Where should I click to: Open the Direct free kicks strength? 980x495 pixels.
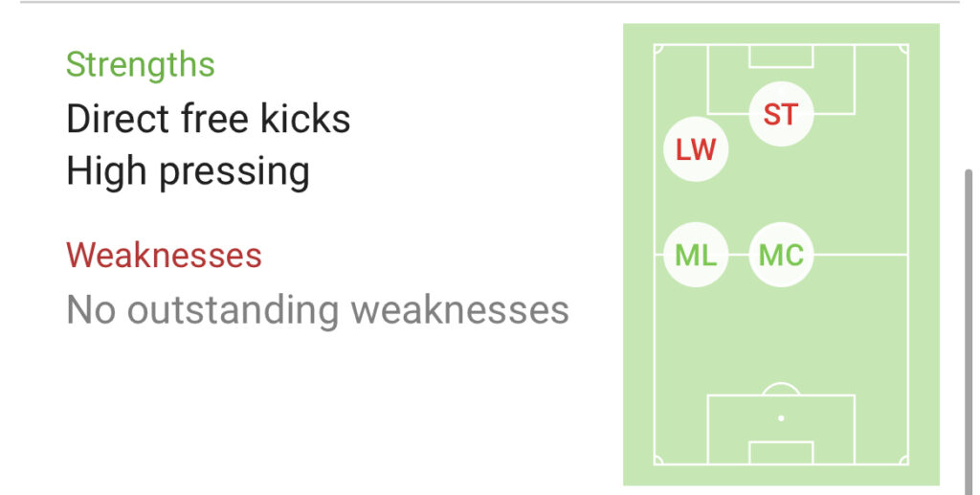[x=209, y=120]
